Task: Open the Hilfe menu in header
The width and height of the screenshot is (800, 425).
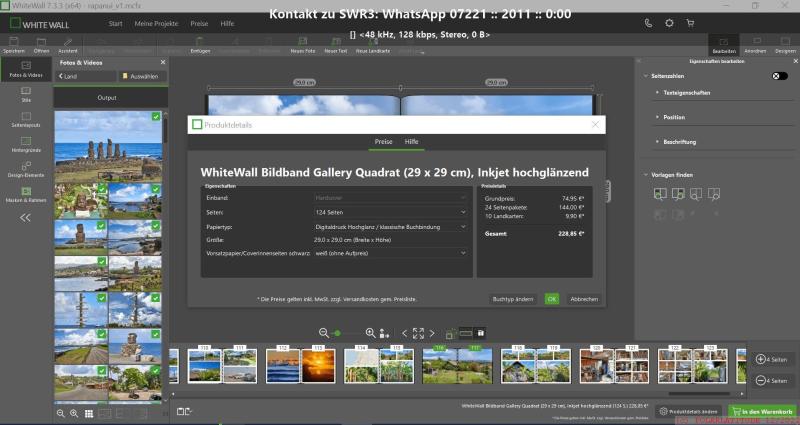Action: tap(228, 23)
